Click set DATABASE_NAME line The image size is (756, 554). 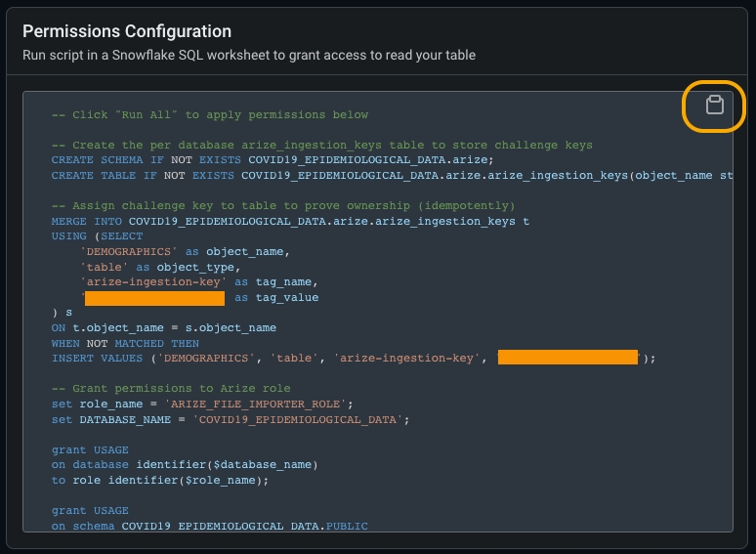tap(231, 419)
